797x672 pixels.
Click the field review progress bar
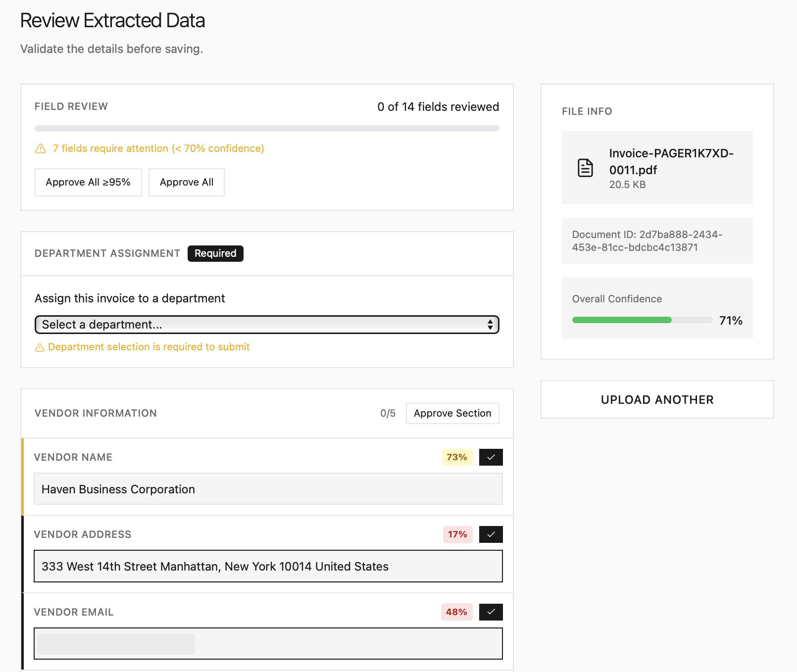pos(267,128)
